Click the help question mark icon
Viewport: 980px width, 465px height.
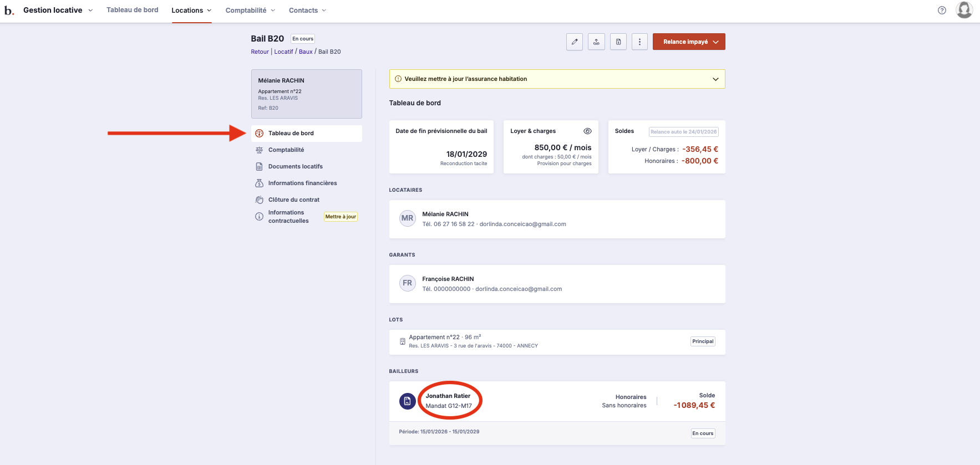(942, 10)
